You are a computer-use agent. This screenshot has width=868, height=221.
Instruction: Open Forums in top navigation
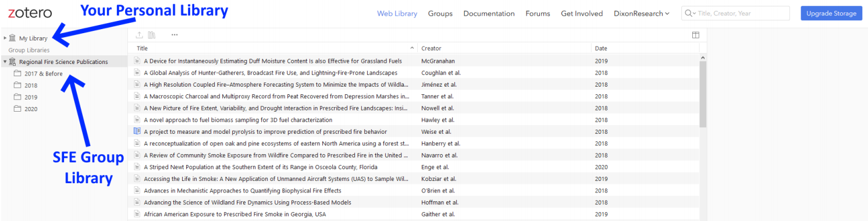538,13
